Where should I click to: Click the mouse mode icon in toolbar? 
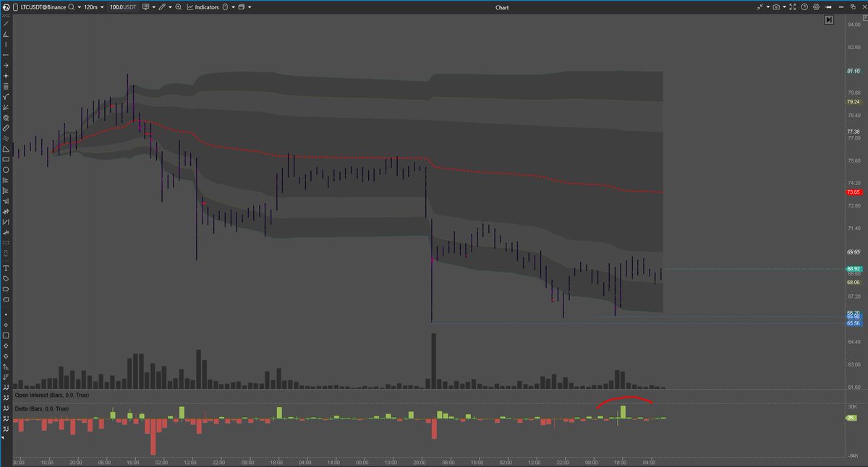pyautogui.click(x=225, y=7)
